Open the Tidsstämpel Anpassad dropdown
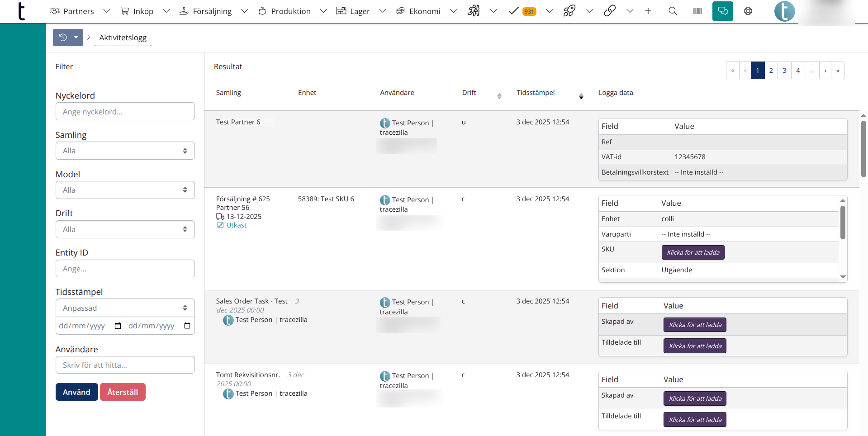 (x=125, y=308)
